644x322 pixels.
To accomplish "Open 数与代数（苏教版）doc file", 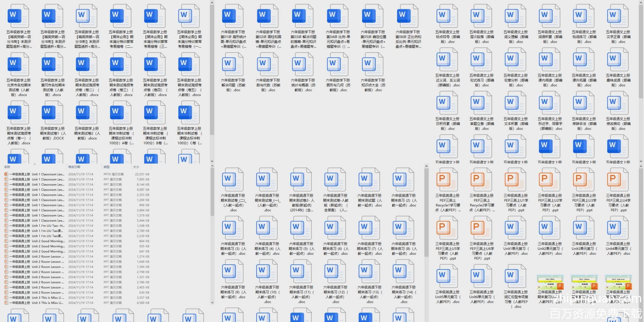I will [268, 72].
